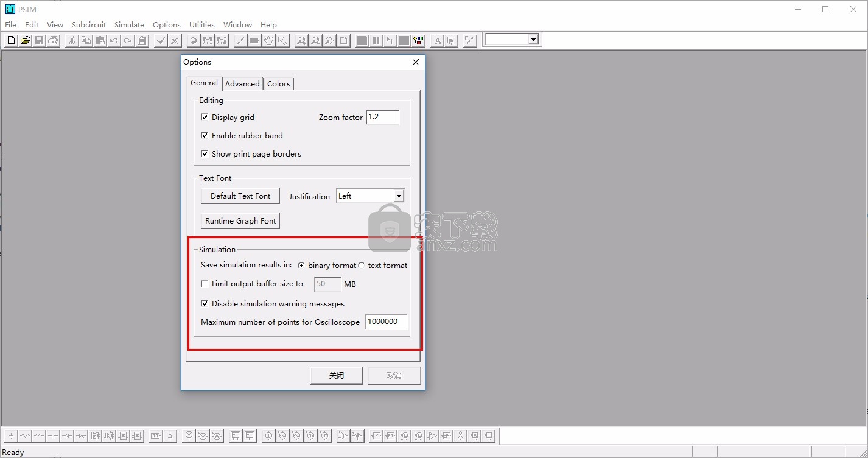This screenshot has height=458, width=868.
Task: Click the Oscilloscope maximum points field
Action: tap(386, 322)
